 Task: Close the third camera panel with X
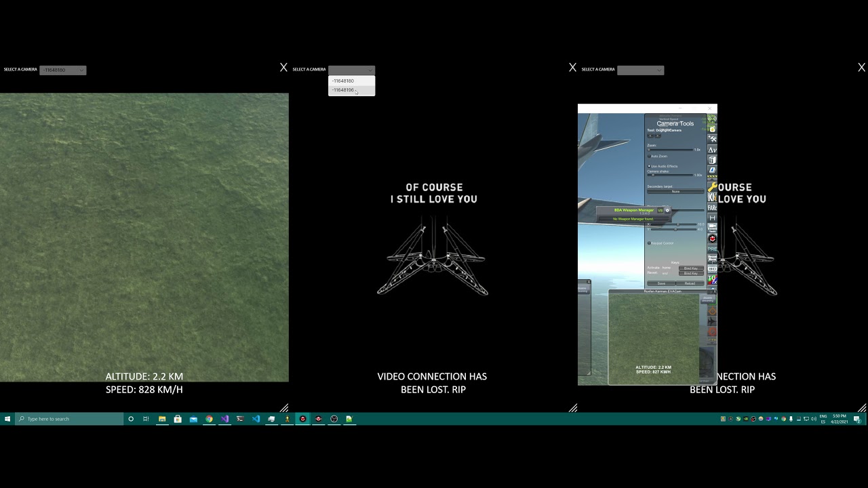(861, 67)
